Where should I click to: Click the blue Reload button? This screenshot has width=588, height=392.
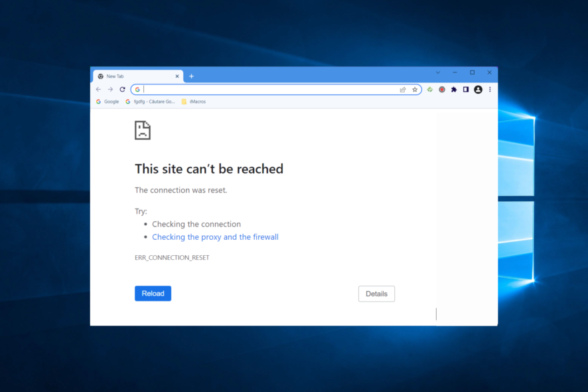153,293
